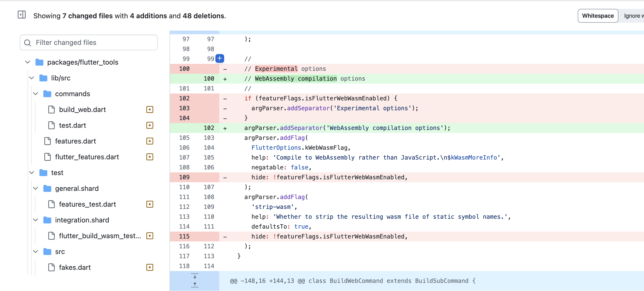
Task: Click the modified status icon for flutter_features.dart
Action: [150, 157]
